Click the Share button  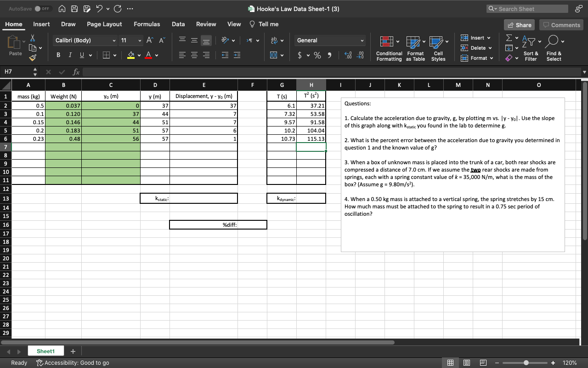519,25
